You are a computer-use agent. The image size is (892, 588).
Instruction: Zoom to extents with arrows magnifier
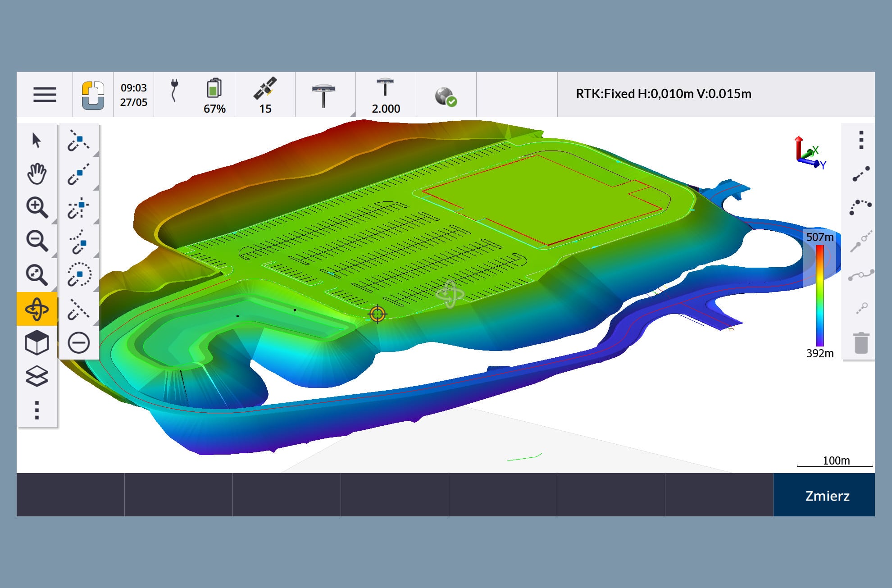37,274
